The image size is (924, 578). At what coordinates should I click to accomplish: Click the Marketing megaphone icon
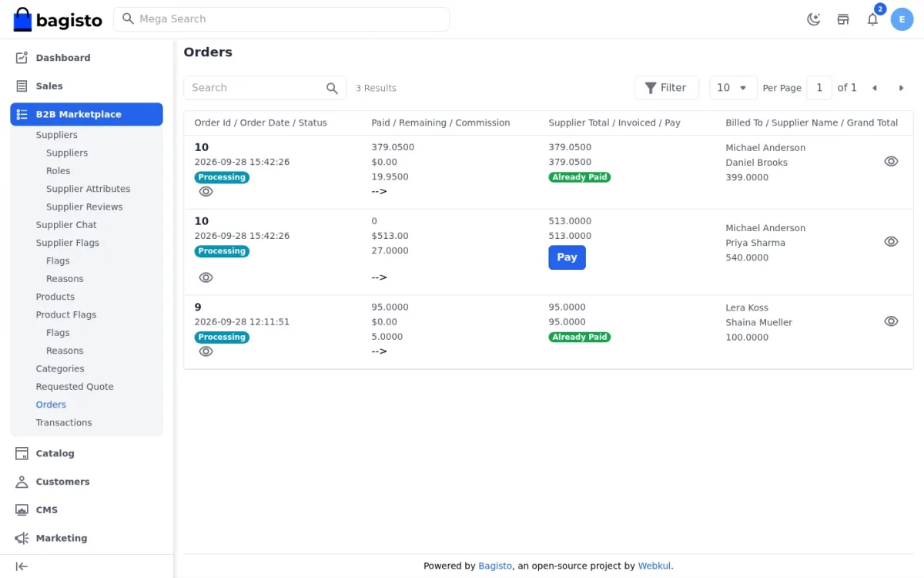[22, 538]
